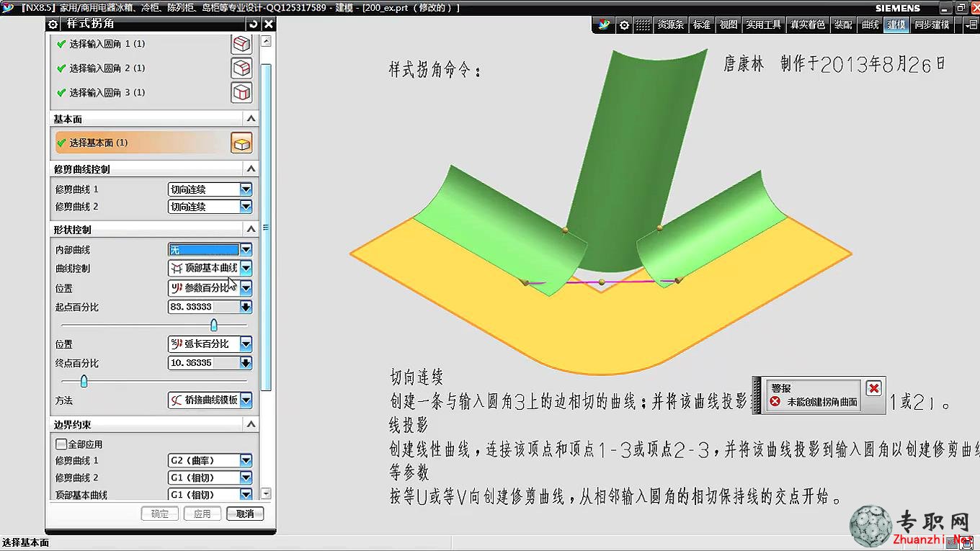Reset the 样式拐角 dialog with the reset arrow
The image size is (980, 551).
click(x=254, y=24)
